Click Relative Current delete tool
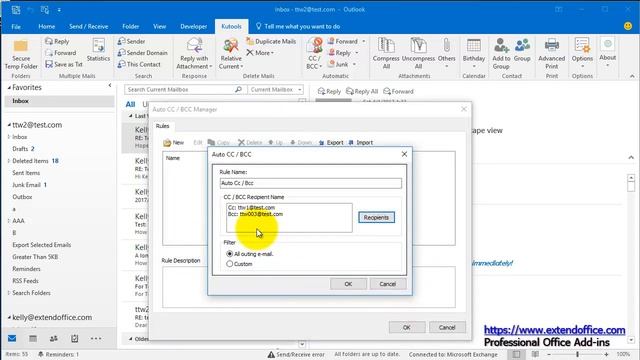 [231, 54]
